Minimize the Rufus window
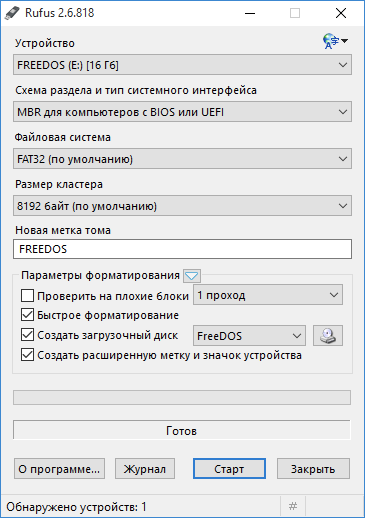The width and height of the screenshot is (365, 518). click(250, 13)
